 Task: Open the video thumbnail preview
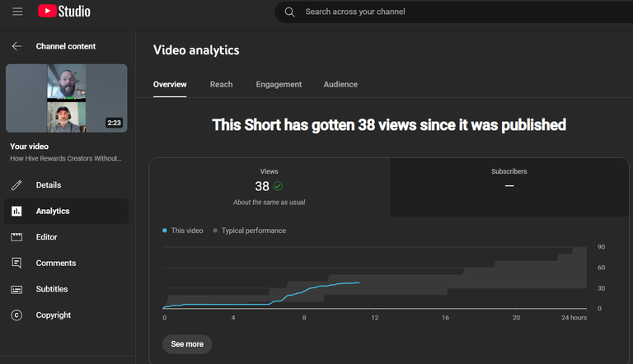click(x=67, y=98)
